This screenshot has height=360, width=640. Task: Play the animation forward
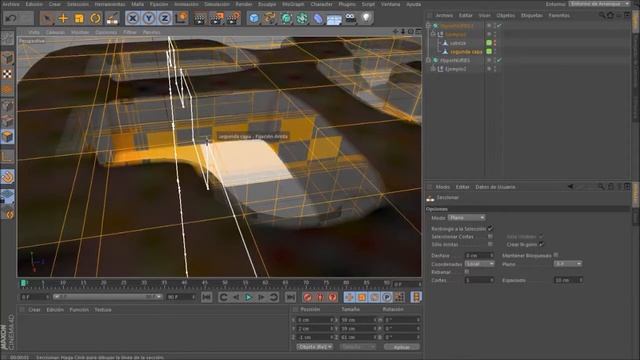point(248,297)
